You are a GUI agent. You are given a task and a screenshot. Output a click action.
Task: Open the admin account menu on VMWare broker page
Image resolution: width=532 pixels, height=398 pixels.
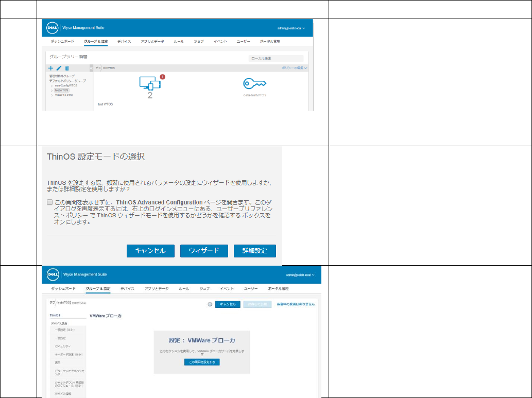(x=300, y=275)
